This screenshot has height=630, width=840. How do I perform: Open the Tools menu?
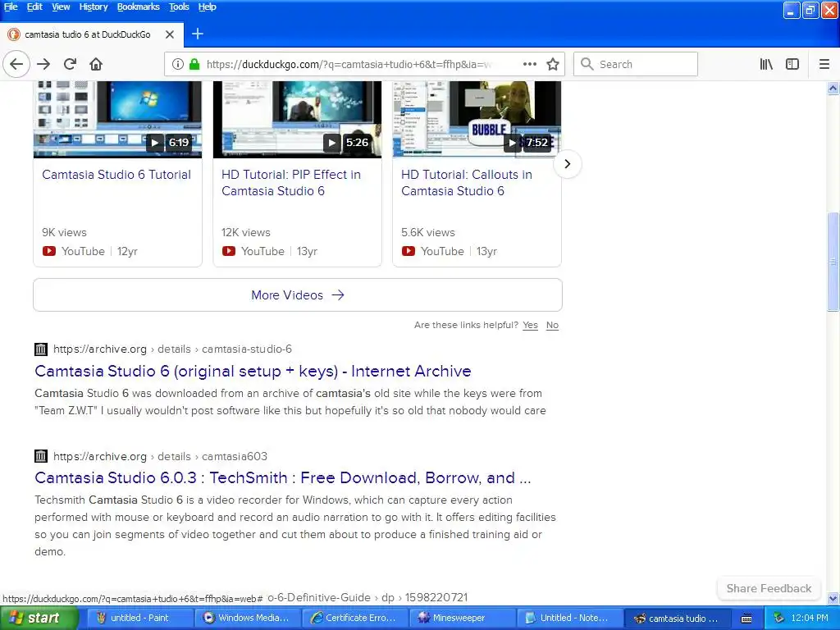(x=179, y=7)
